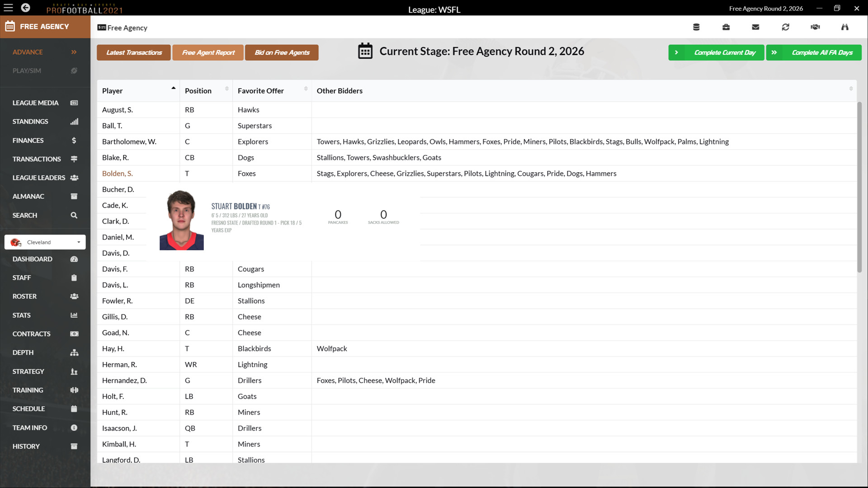Sort the table by Position column arrow

pyautogui.click(x=226, y=89)
